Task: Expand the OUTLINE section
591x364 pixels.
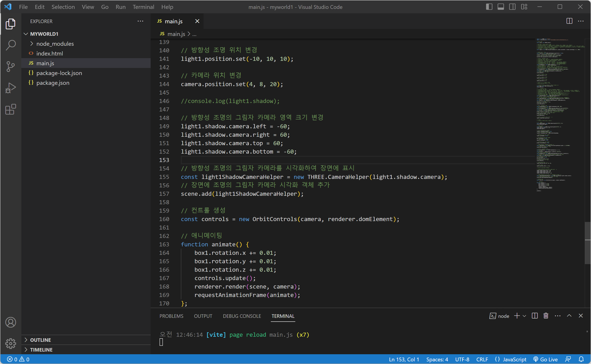Action: coord(40,340)
